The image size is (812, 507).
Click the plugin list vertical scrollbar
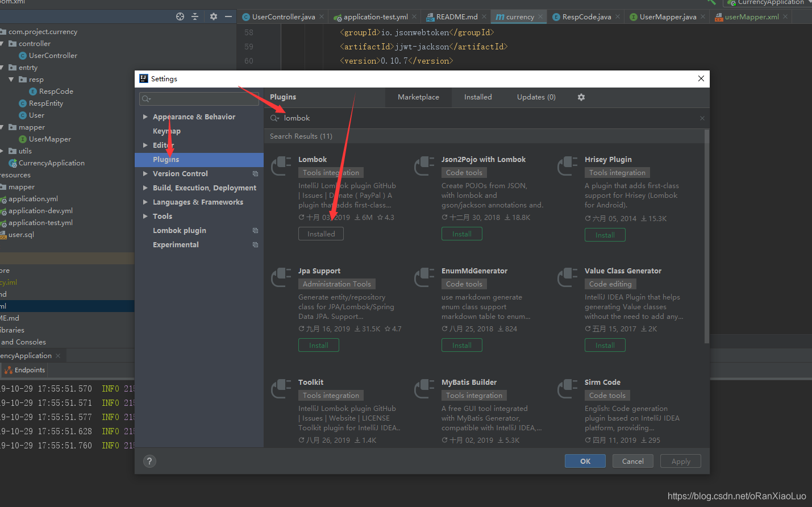707,236
